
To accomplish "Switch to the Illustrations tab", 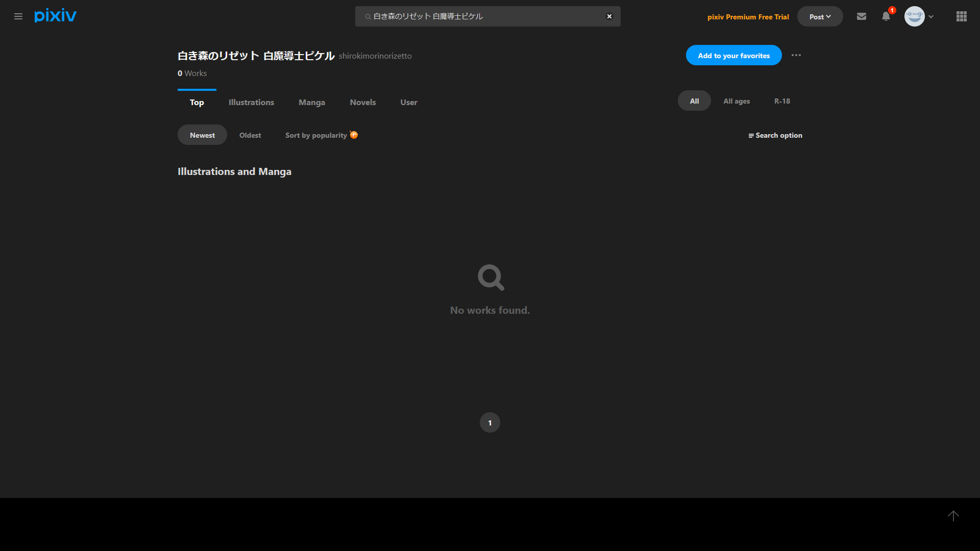I will [x=251, y=102].
